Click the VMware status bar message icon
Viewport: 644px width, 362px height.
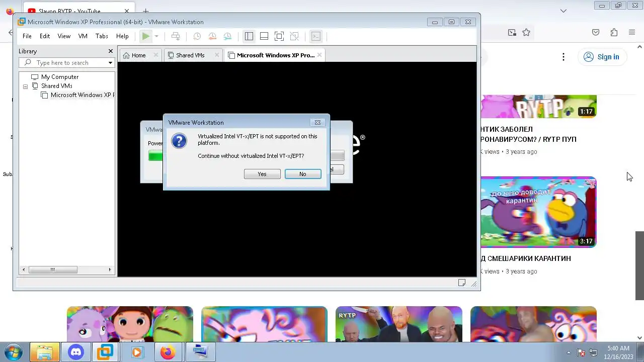(462, 283)
